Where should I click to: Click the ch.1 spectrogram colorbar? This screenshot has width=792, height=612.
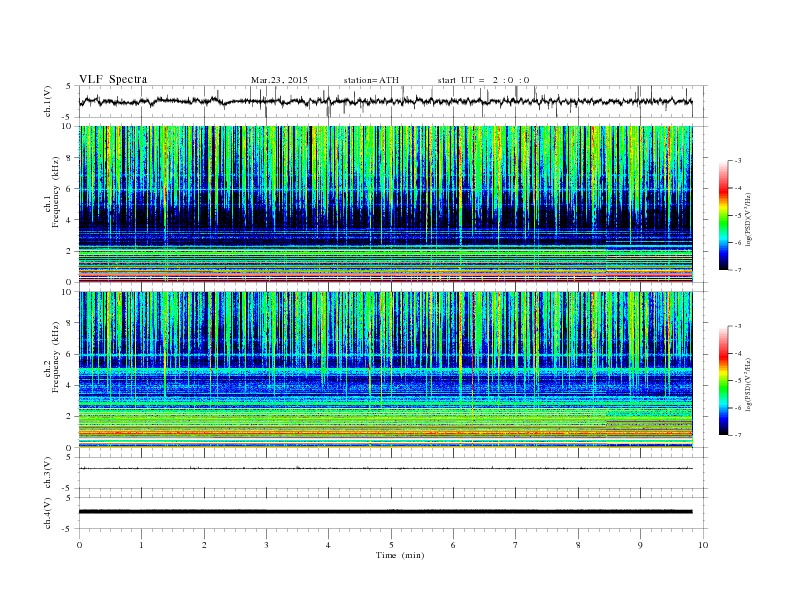[723, 215]
